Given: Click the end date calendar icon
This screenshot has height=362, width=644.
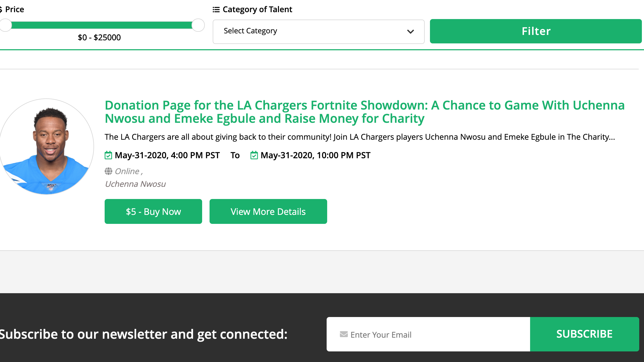Looking at the screenshot, I should coord(254,155).
